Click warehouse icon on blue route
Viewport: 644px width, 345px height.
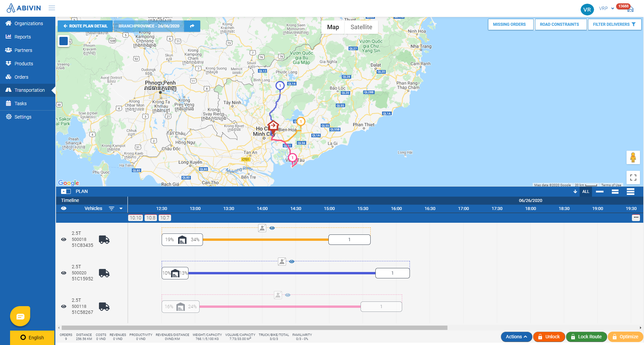[x=175, y=273]
